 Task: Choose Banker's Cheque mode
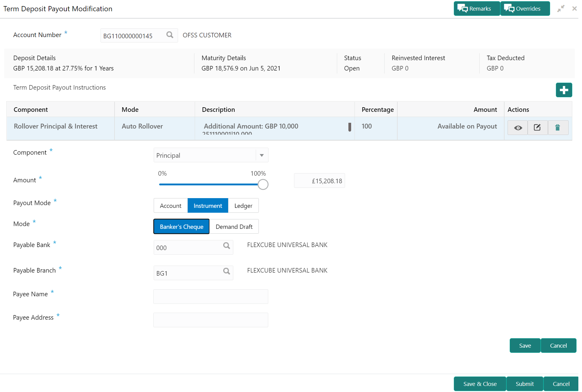pos(181,227)
